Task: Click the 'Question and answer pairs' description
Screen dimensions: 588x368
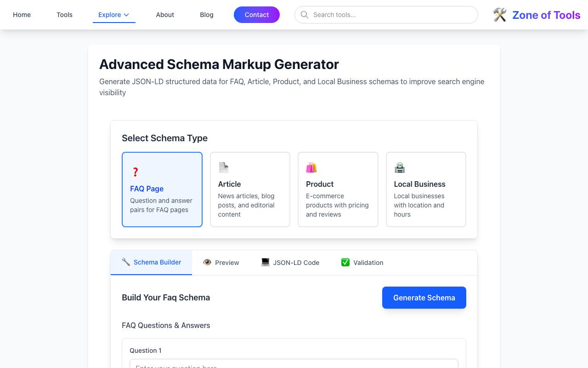Action: click(161, 205)
